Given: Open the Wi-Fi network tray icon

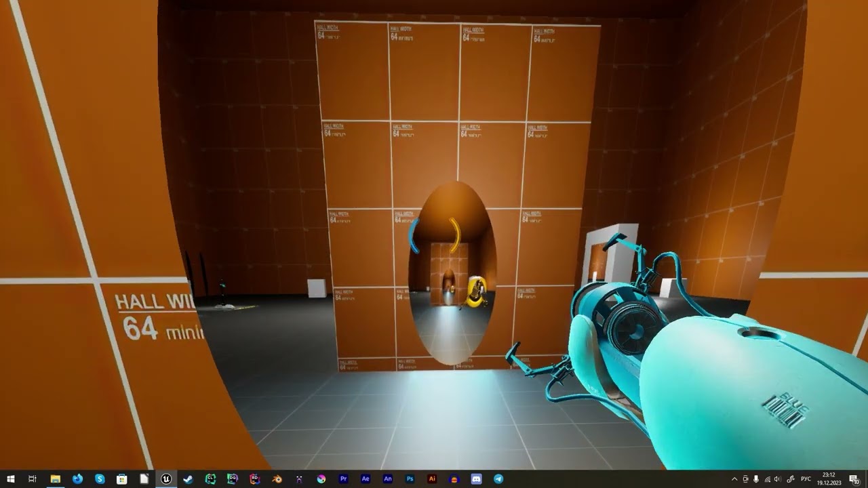Looking at the screenshot, I should [x=768, y=479].
